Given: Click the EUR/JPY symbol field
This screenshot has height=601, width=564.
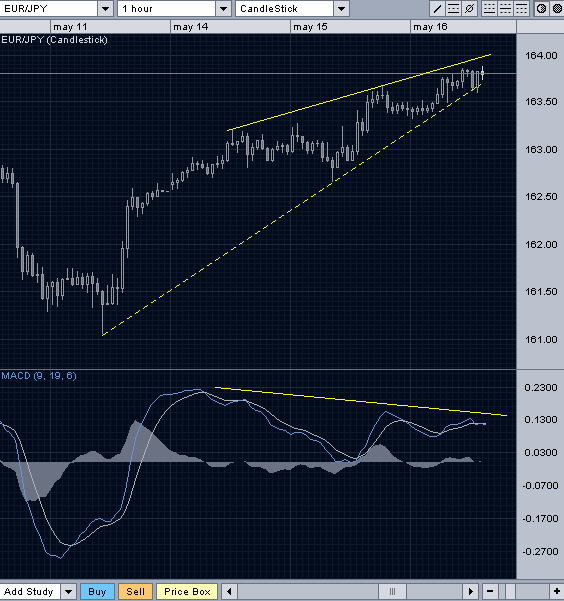Looking at the screenshot, I should tap(48, 8).
